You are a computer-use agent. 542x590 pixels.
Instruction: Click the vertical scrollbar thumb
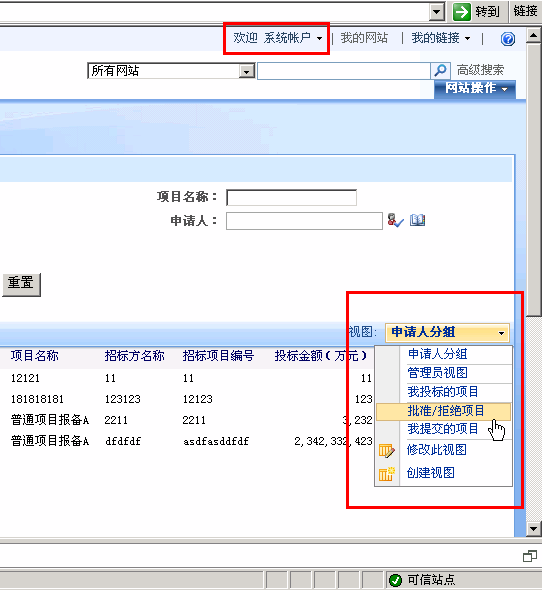point(534,179)
